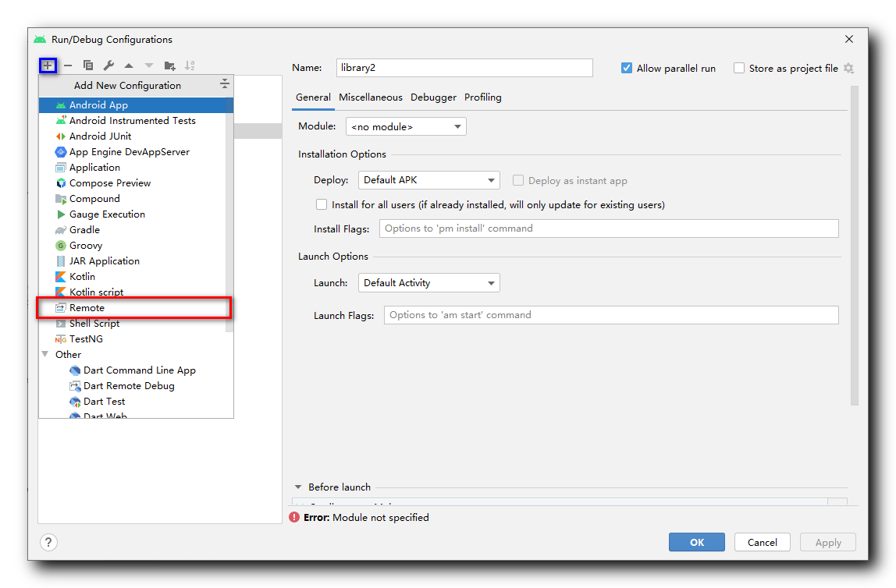Switch to the Debugger tab

click(433, 97)
